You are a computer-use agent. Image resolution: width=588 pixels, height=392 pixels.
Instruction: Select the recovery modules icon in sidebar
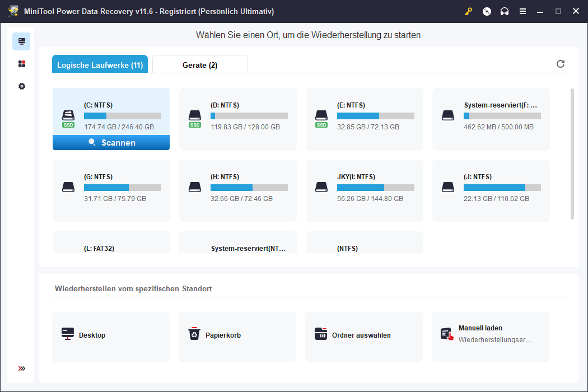tap(21, 64)
